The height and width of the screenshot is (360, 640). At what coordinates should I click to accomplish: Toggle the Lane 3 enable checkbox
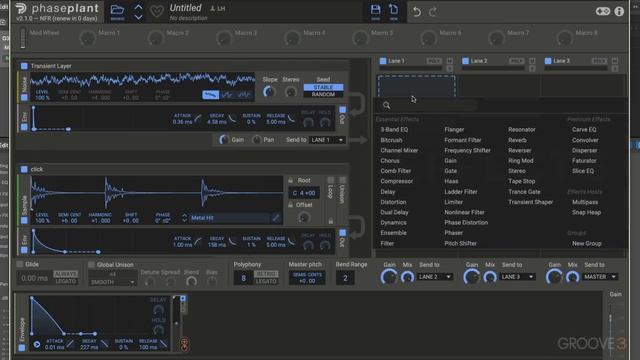[548, 61]
